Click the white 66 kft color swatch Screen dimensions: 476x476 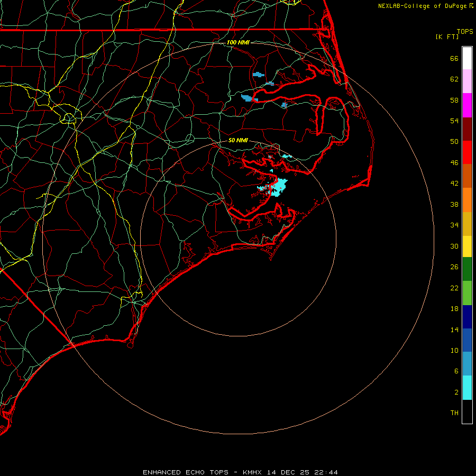(467, 58)
